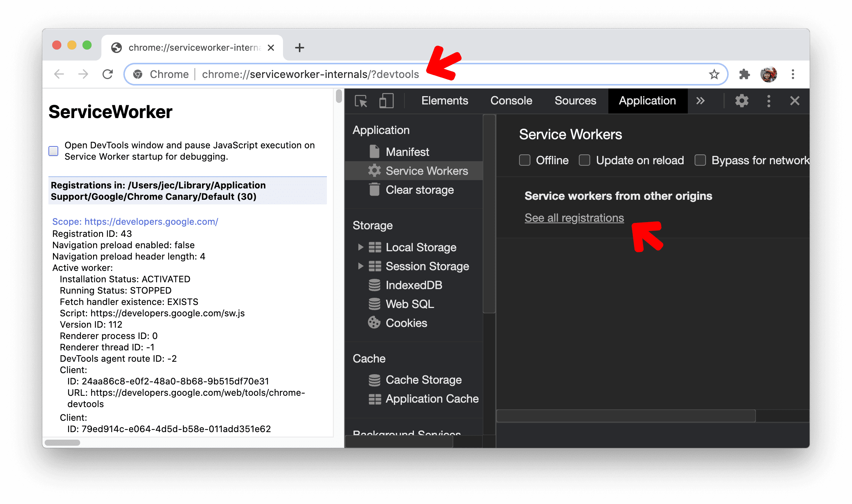Expand Background Services section
The height and width of the screenshot is (504, 852).
418,431
